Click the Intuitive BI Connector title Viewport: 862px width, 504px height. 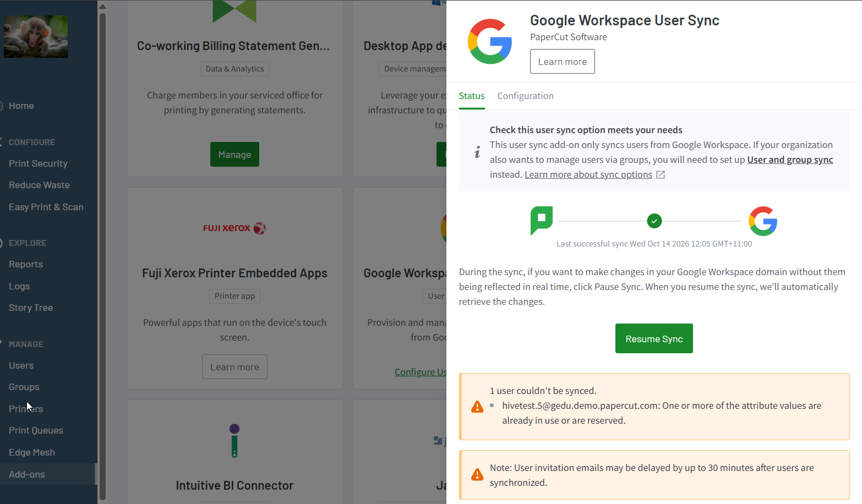pyautogui.click(x=234, y=485)
